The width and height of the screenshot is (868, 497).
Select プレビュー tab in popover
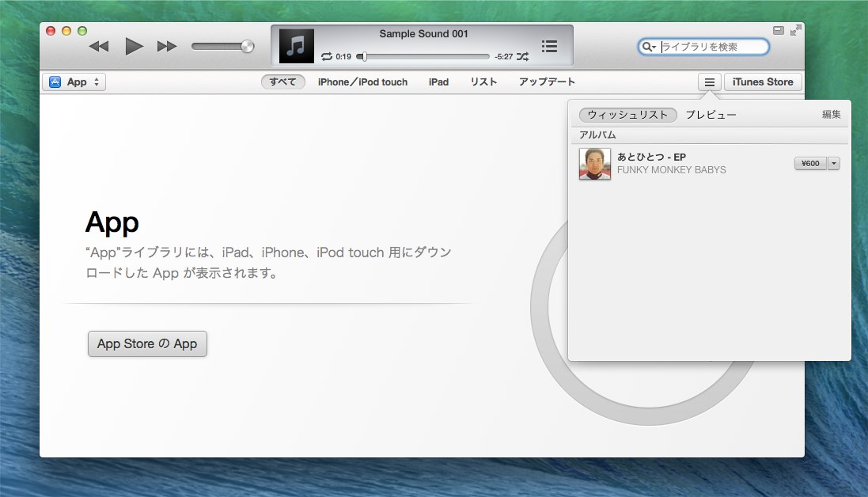pos(711,115)
